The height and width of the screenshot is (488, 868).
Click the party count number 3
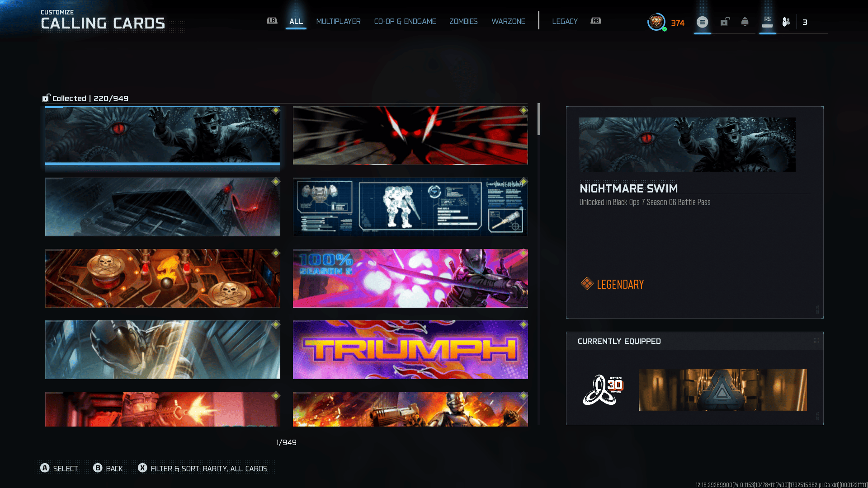coord(805,22)
